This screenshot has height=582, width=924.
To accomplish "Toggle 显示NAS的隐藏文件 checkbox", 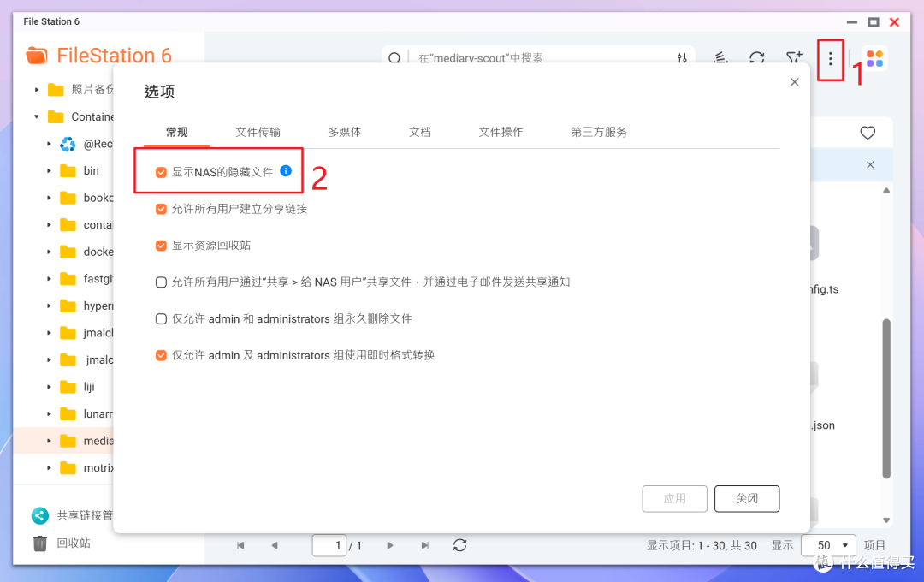I will [x=161, y=172].
